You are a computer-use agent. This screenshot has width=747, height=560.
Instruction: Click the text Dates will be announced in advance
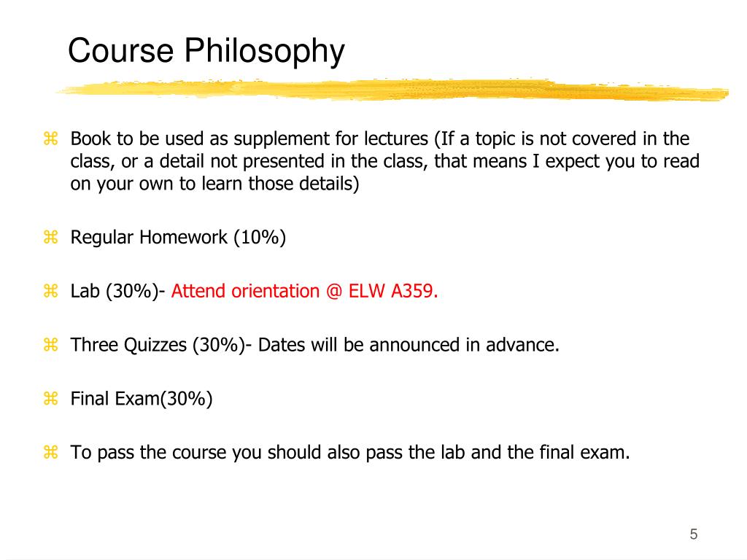coord(409,345)
